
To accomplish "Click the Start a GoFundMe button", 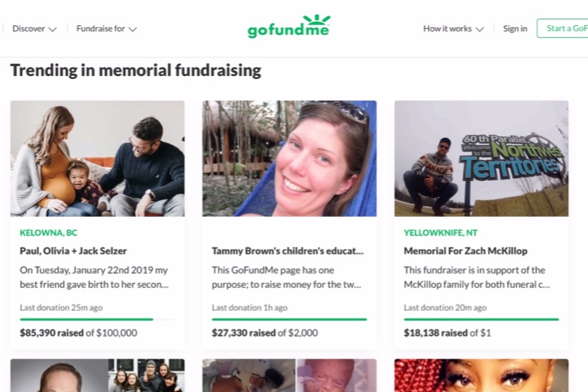I will (x=562, y=28).
